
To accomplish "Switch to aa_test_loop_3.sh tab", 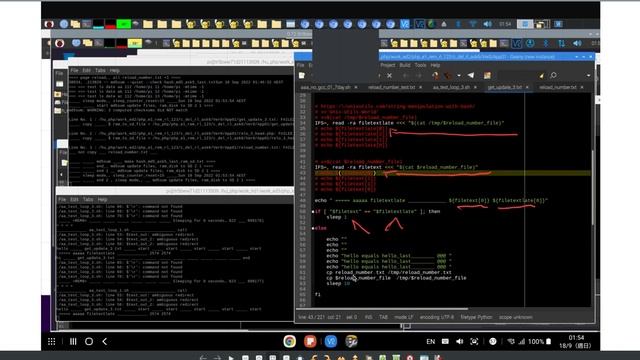I will (451, 87).
